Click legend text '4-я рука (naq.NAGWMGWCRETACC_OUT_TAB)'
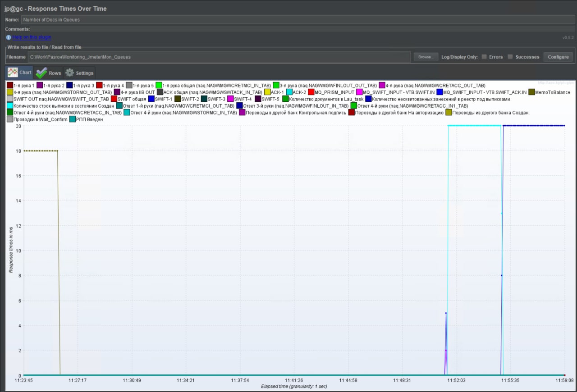Screen dimensions: 577x392 pyautogui.click(x=435, y=86)
